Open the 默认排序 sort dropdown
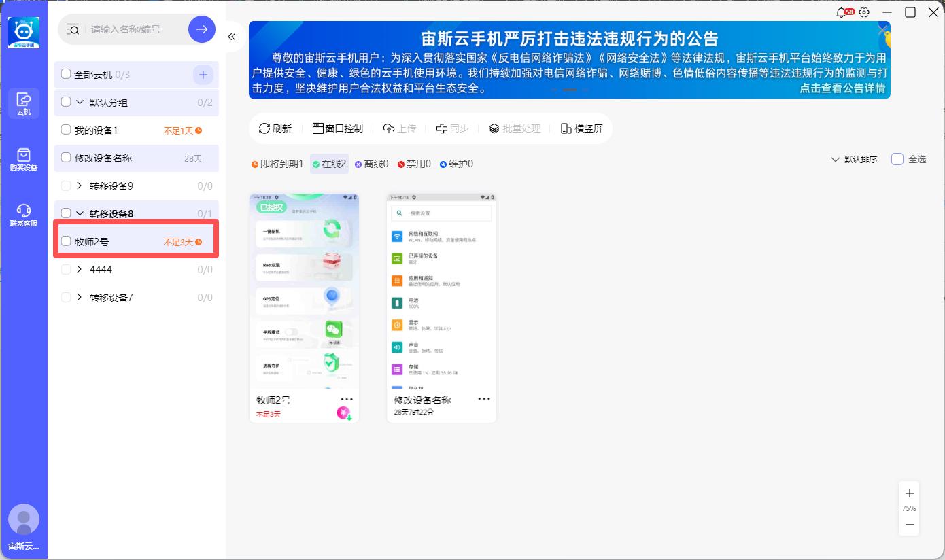The height and width of the screenshot is (560, 945). tap(855, 159)
